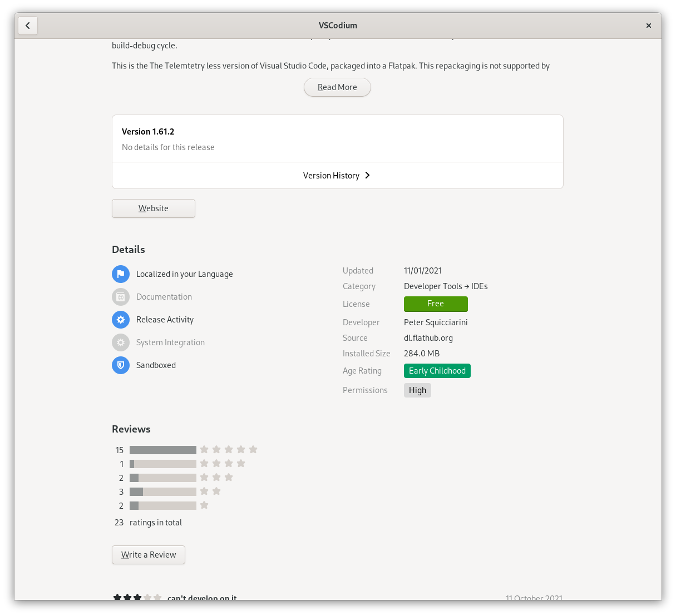The width and height of the screenshot is (676, 616).
Task: Click the one-star rating bar
Action: (163, 505)
